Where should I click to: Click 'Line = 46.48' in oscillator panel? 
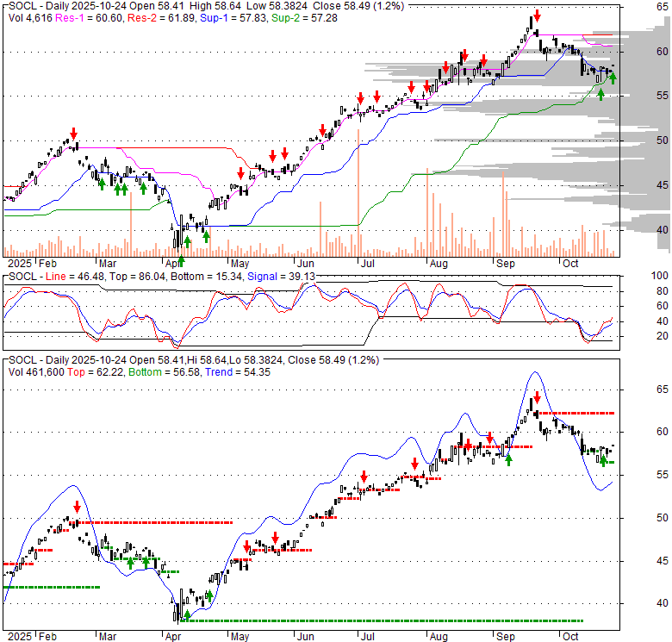point(75,277)
